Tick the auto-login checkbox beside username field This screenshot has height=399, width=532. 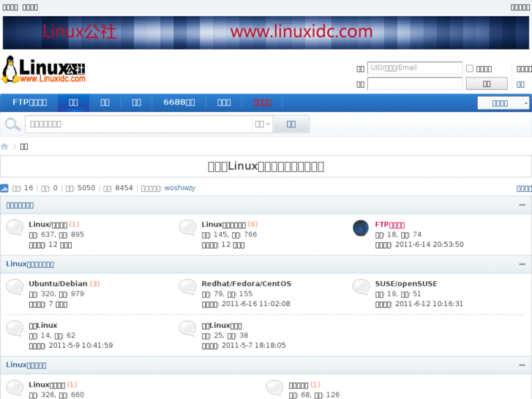(470, 69)
